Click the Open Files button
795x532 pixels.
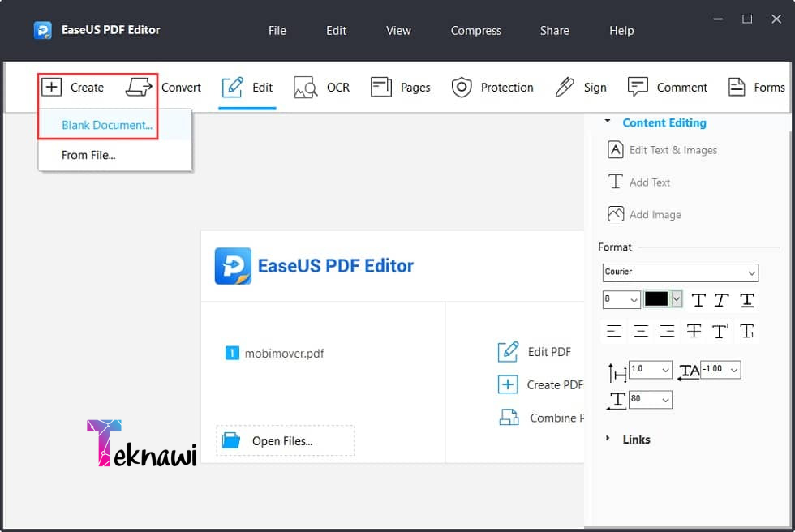[286, 441]
